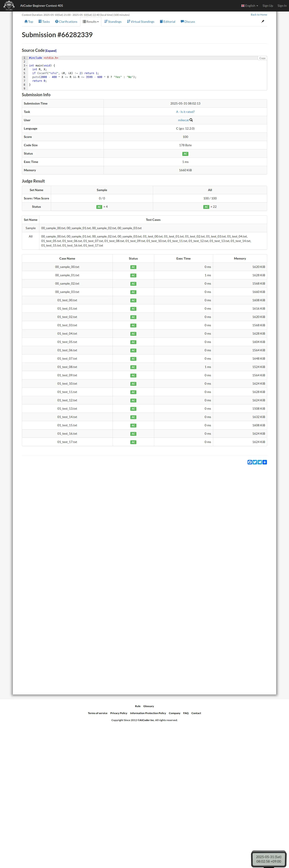This screenshot has height=868, width=289.
Task: Open the user profile mikecat
Action: [x=183, y=120]
